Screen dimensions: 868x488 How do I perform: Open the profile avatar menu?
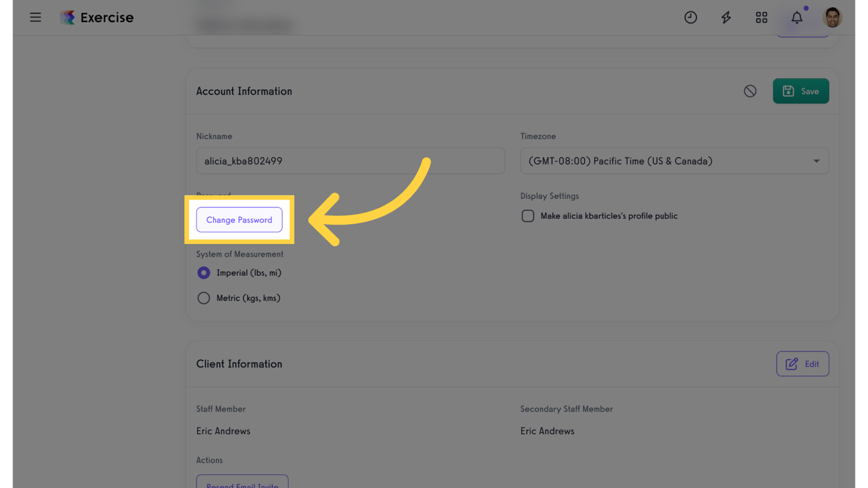coord(832,17)
